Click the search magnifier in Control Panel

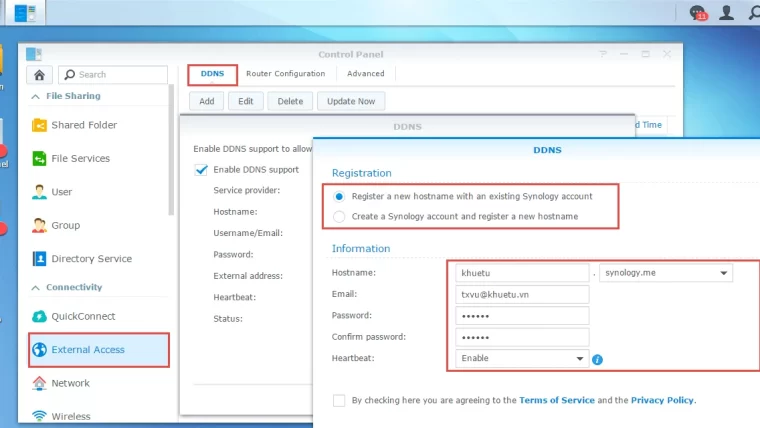tap(70, 74)
